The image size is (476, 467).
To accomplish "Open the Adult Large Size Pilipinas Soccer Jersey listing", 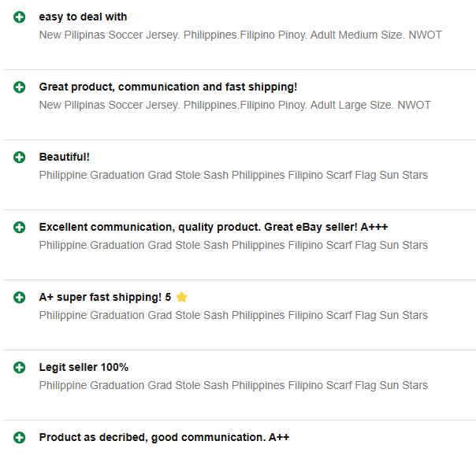I will tap(235, 106).
